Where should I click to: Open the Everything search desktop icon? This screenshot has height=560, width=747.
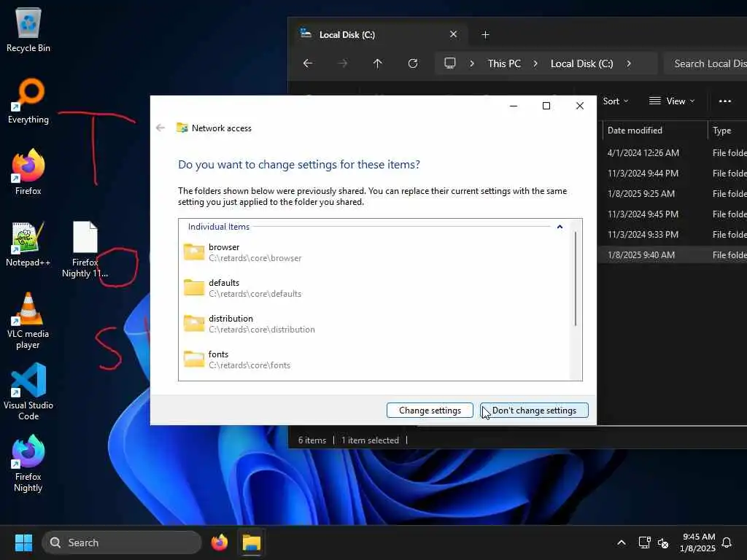click(28, 101)
